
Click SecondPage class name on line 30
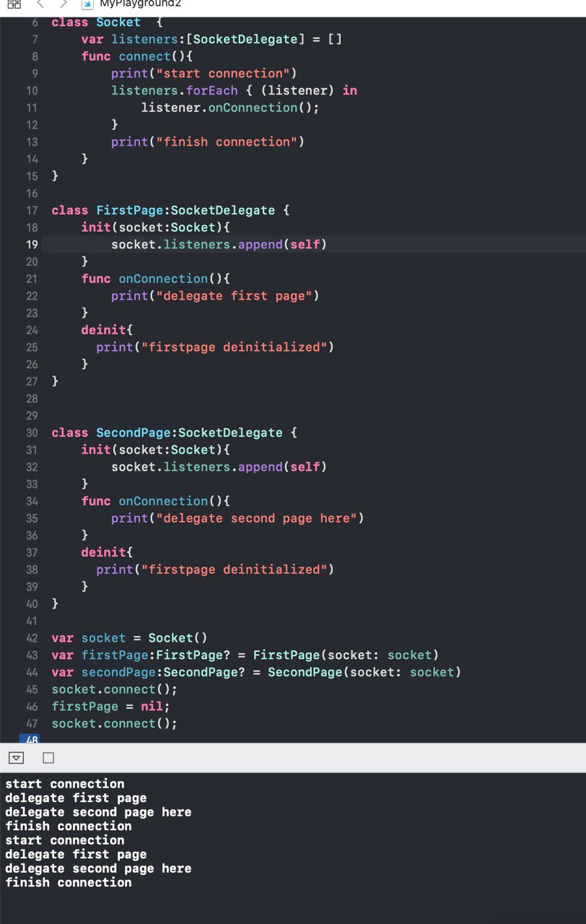click(x=134, y=433)
